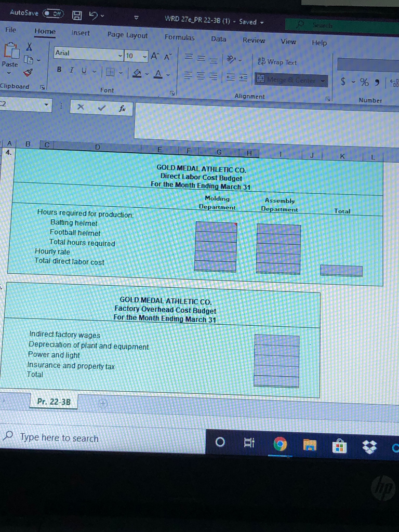Click the Top Align icon
Screen dimensions: 399x532
[x=188, y=58]
